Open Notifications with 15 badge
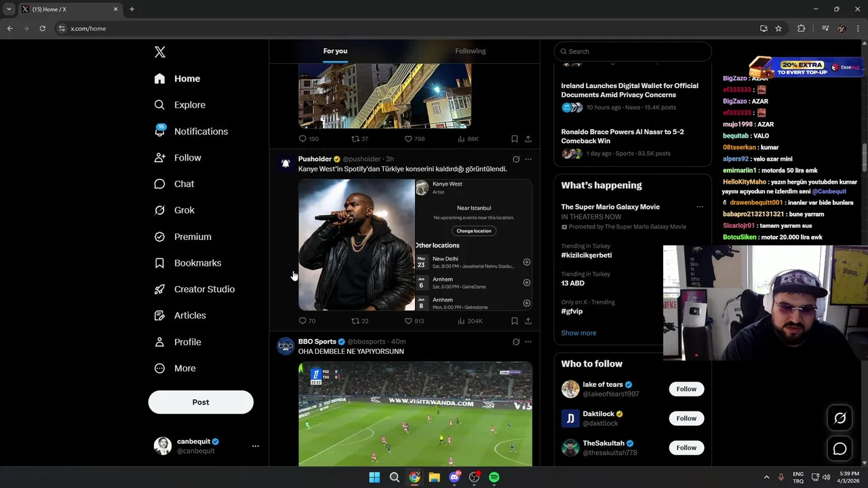 point(191,131)
